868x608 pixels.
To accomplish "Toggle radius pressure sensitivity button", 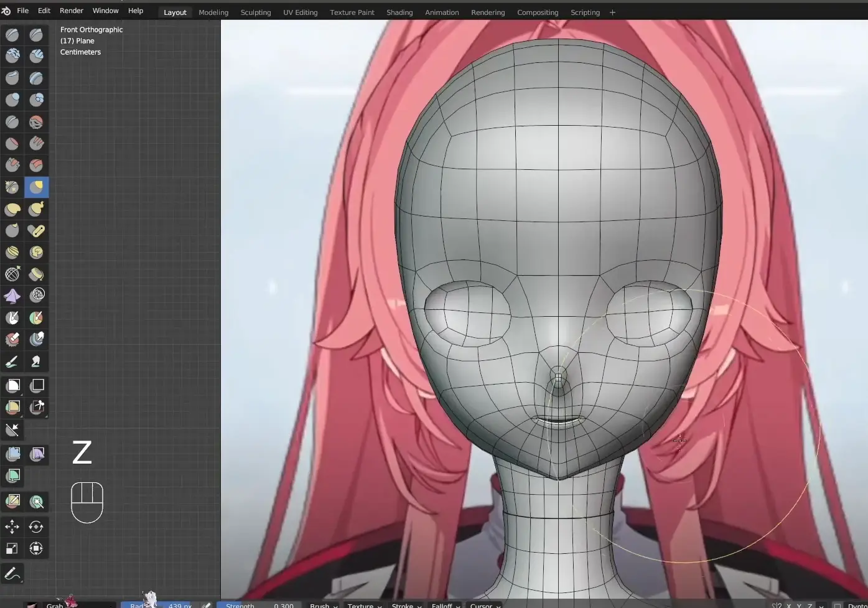I will [206, 605].
